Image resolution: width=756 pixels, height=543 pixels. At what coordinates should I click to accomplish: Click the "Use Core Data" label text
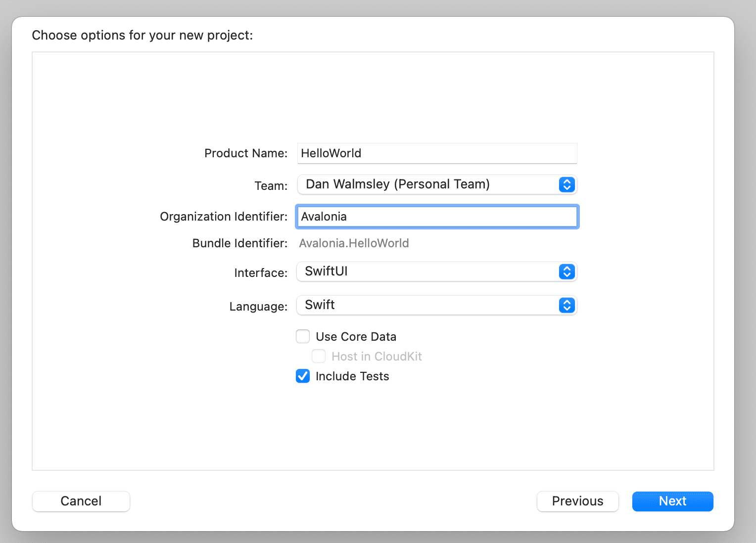point(356,337)
